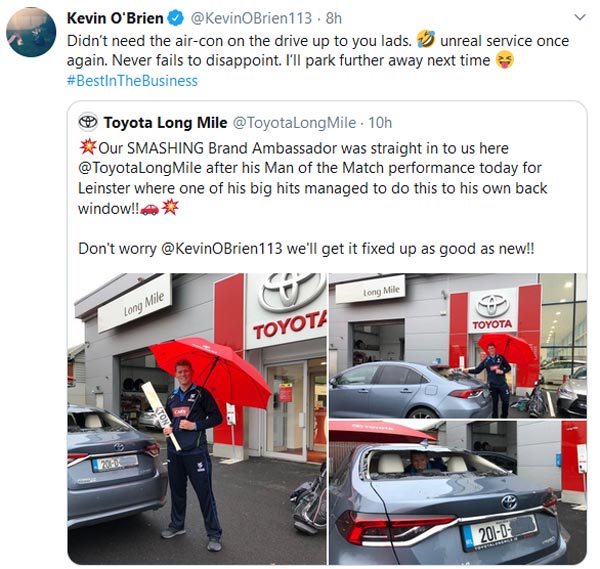Click the Toyota Long Mile account name
This screenshot has width=600, height=569.
(165, 122)
